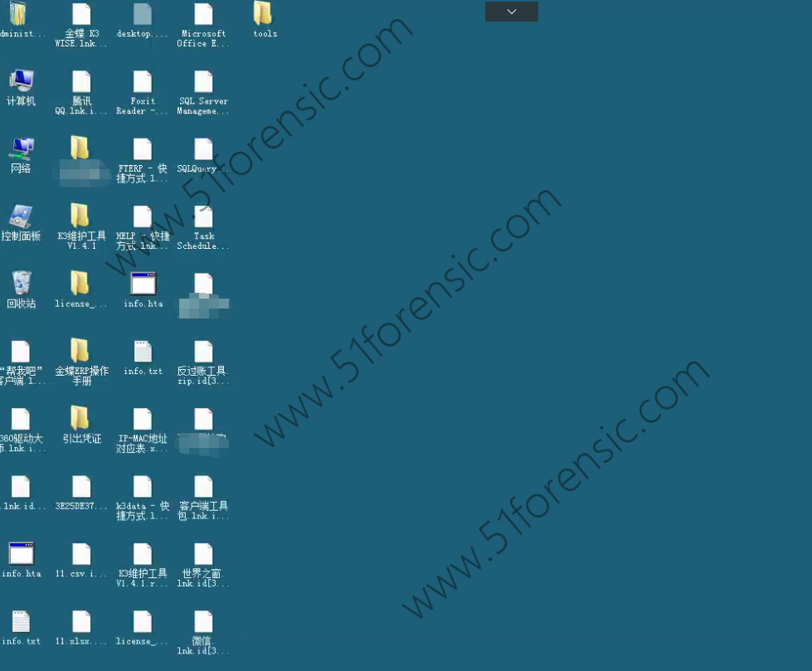Select the 网络 (Network) desktop icon
This screenshot has height=671, width=812.
21,149
